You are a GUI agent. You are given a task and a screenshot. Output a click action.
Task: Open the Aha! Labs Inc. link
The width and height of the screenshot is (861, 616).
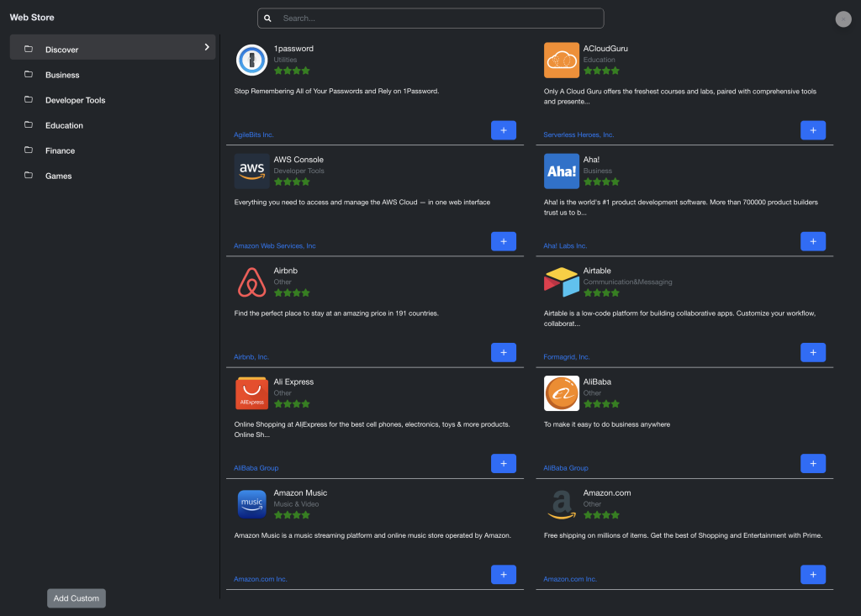pyautogui.click(x=565, y=246)
